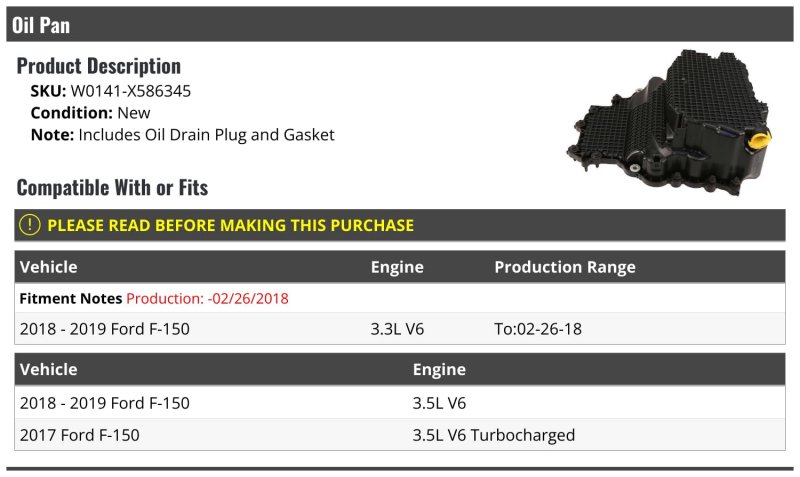Click the Fitment Notes label
The height and width of the screenshot is (477, 800).
(x=70, y=298)
